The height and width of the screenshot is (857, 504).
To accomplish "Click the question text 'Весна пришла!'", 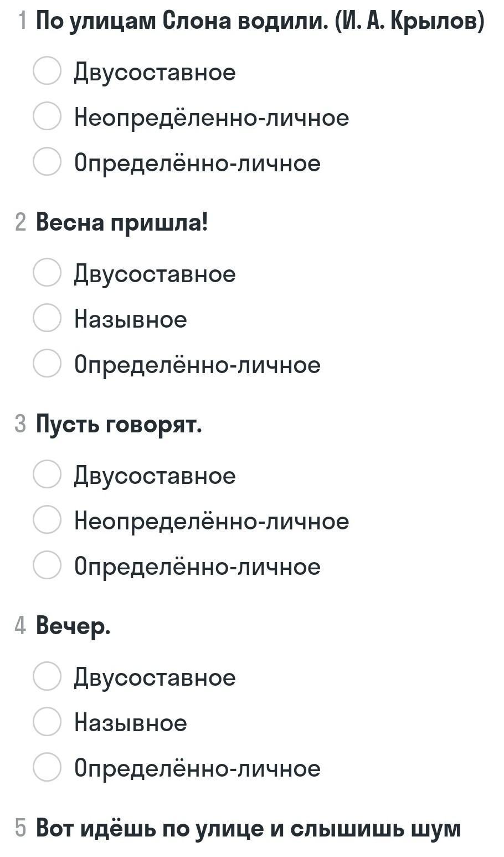I will click(122, 223).
